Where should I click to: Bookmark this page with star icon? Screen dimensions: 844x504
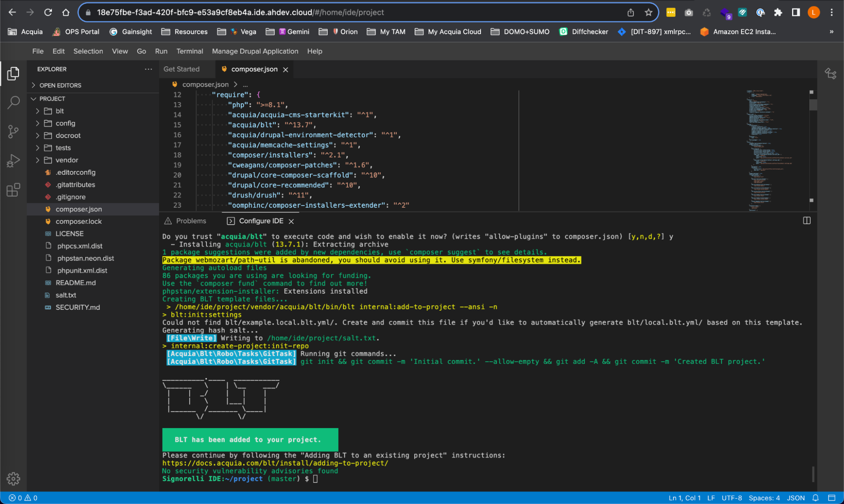[x=649, y=12]
